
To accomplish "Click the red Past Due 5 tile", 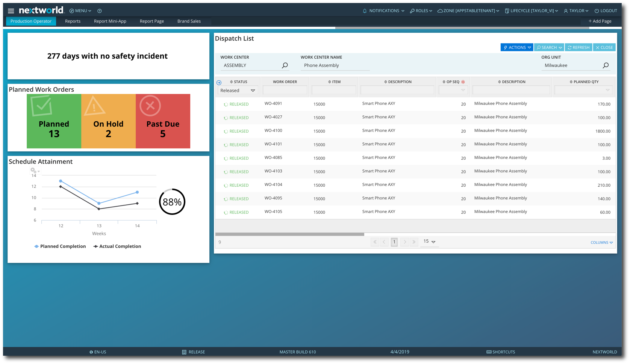I will pyautogui.click(x=163, y=121).
